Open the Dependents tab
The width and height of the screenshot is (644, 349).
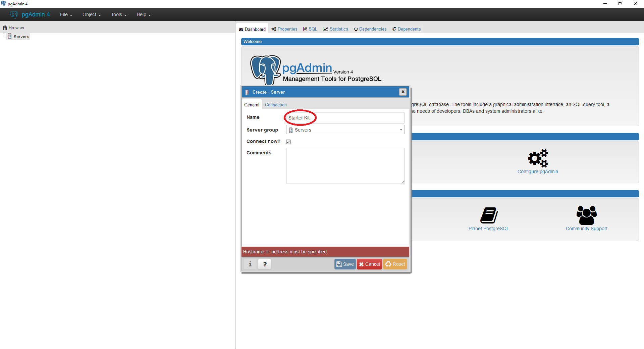click(x=407, y=29)
